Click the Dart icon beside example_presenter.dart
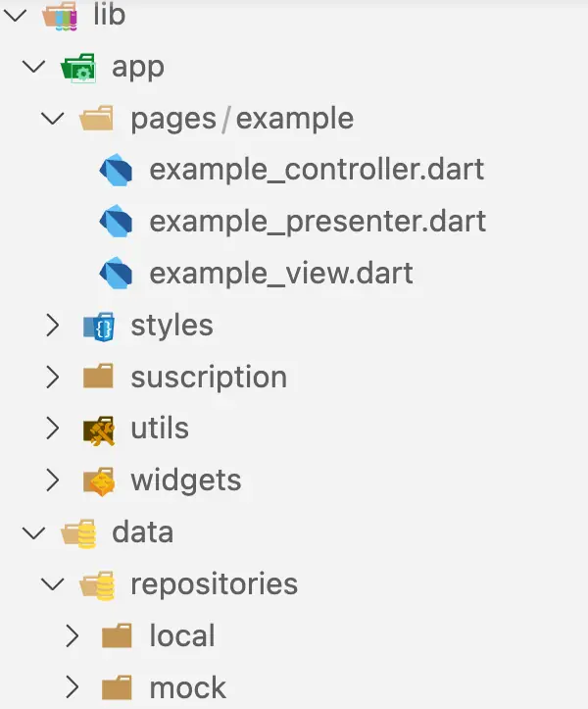The width and height of the screenshot is (588, 709). 116,222
